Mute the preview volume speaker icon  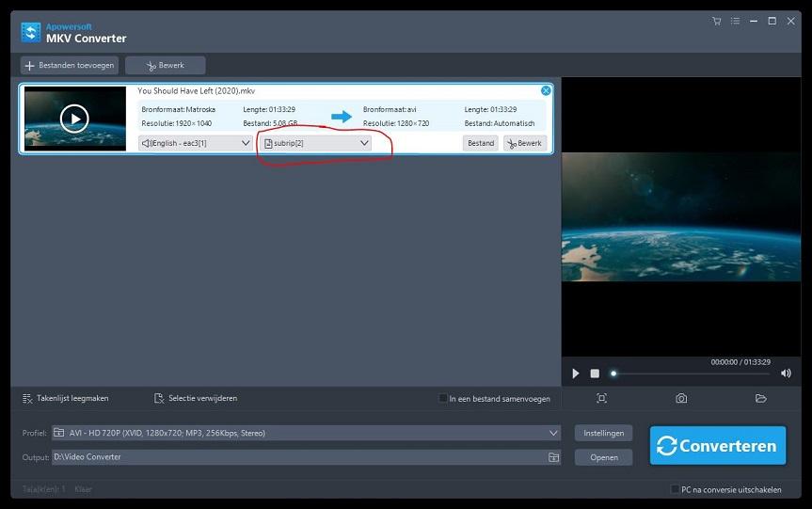(x=786, y=374)
